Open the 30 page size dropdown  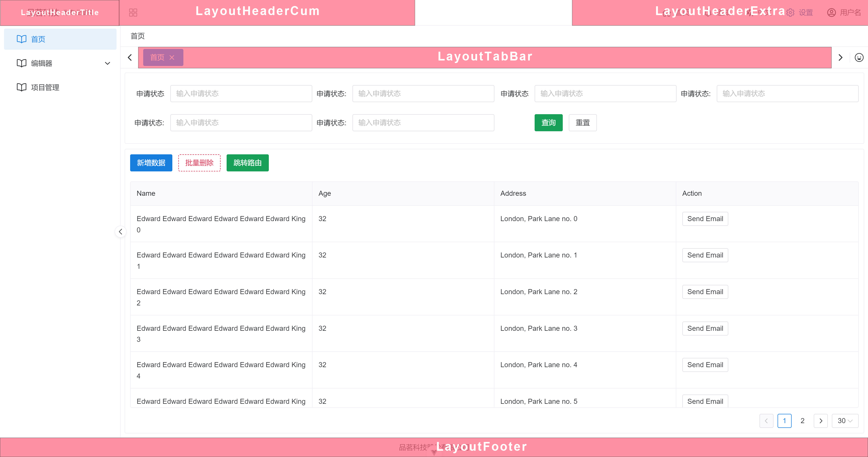[x=845, y=421]
